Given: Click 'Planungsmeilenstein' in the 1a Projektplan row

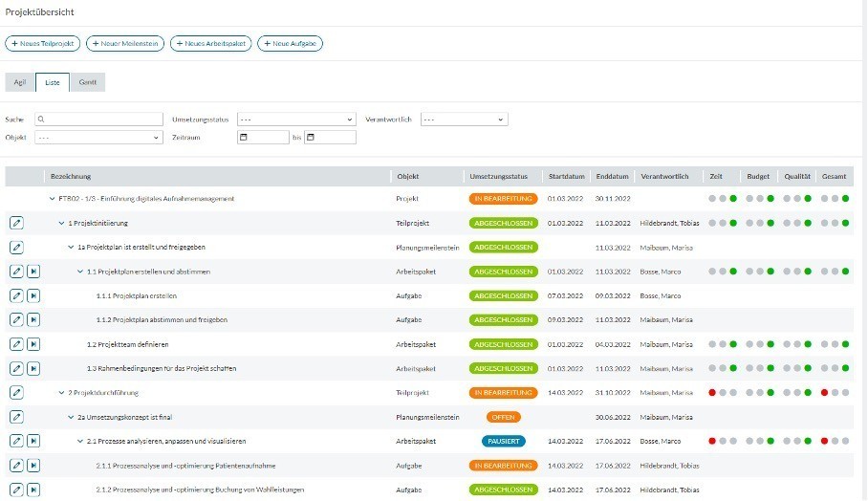Looking at the screenshot, I should [x=427, y=248].
